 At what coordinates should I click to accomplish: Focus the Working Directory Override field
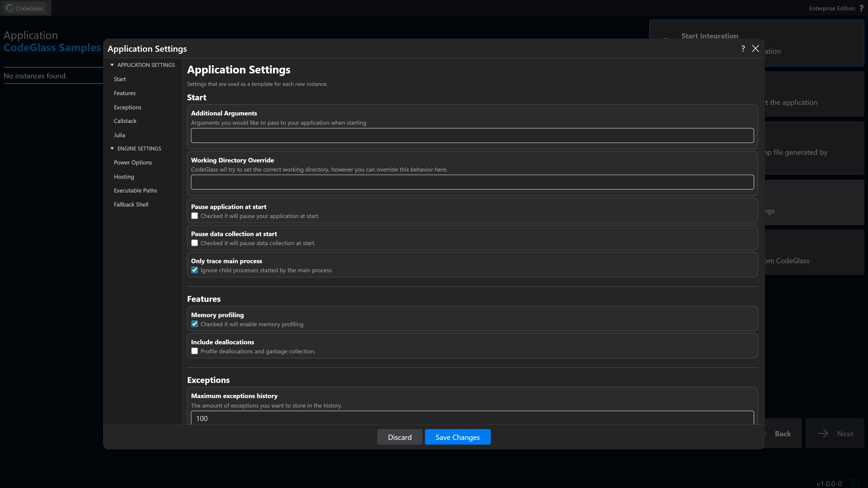tap(472, 182)
